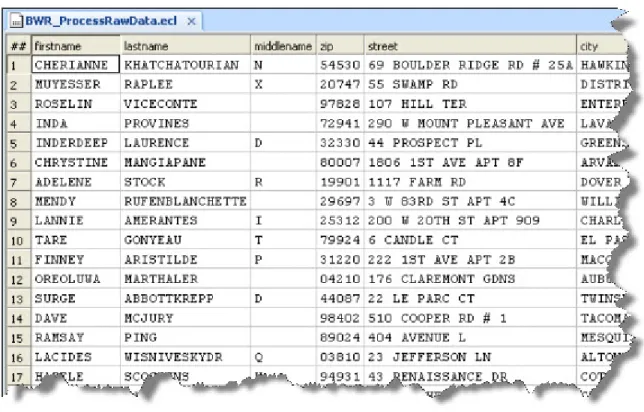Select zip cell 97828

[340, 104]
